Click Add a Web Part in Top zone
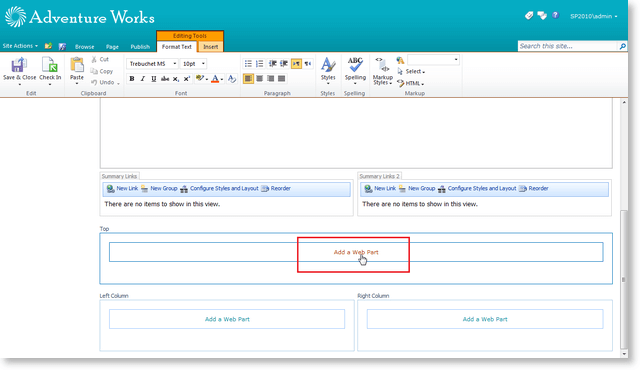Image resolution: width=640 pixels, height=370 pixels. click(356, 252)
